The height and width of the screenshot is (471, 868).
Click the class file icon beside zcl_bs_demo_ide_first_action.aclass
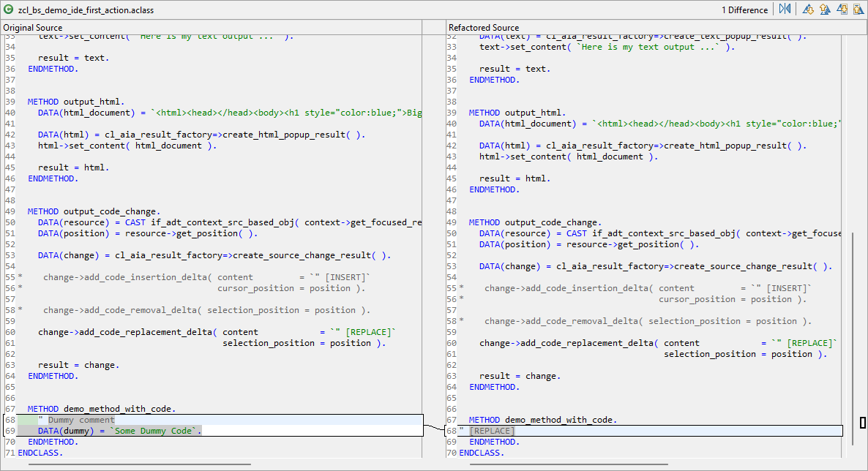click(8, 10)
